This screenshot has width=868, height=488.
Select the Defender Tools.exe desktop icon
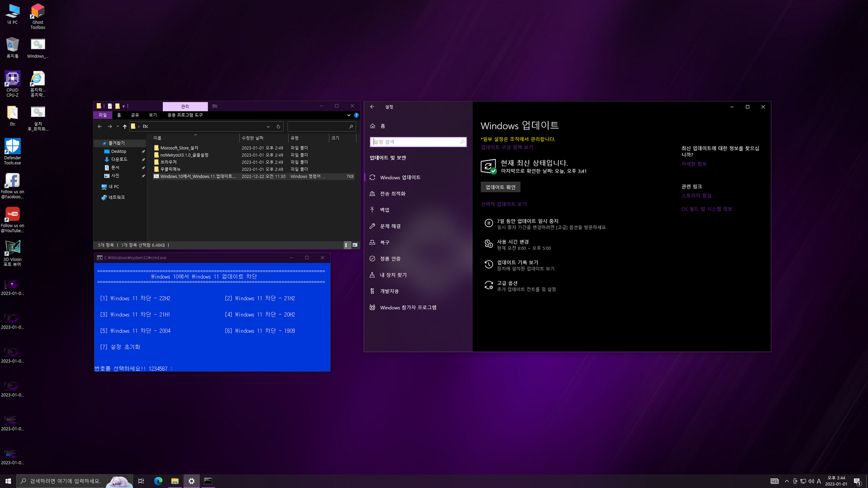[x=13, y=152]
